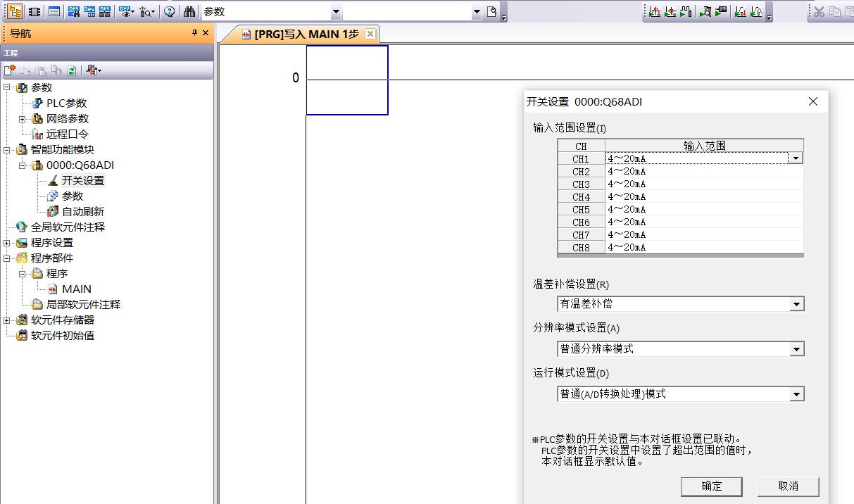854x504 pixels.
Task: Expand the 网络参数 tree node
Action: [x=23, y=119]
